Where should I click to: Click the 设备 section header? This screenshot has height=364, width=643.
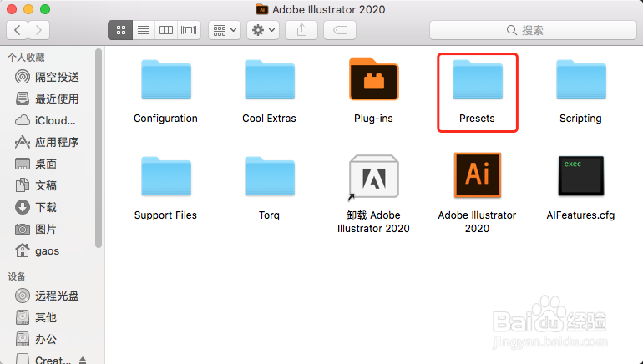(17, 276)
